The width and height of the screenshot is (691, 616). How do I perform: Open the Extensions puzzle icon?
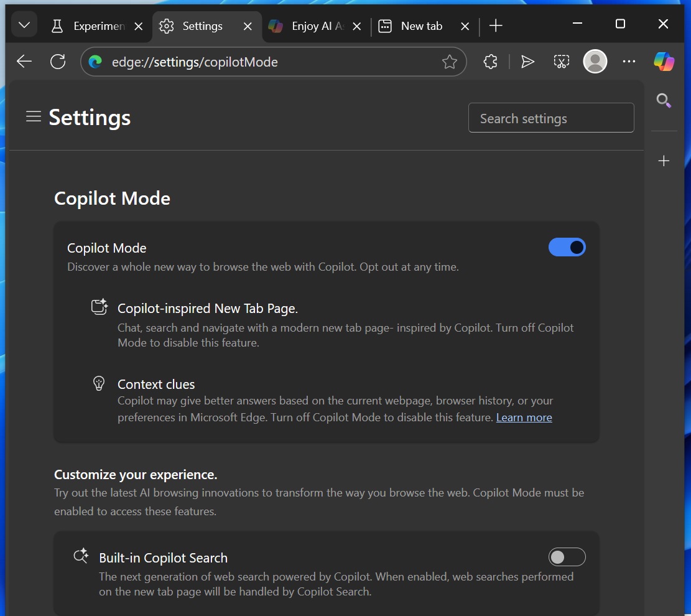491,62
